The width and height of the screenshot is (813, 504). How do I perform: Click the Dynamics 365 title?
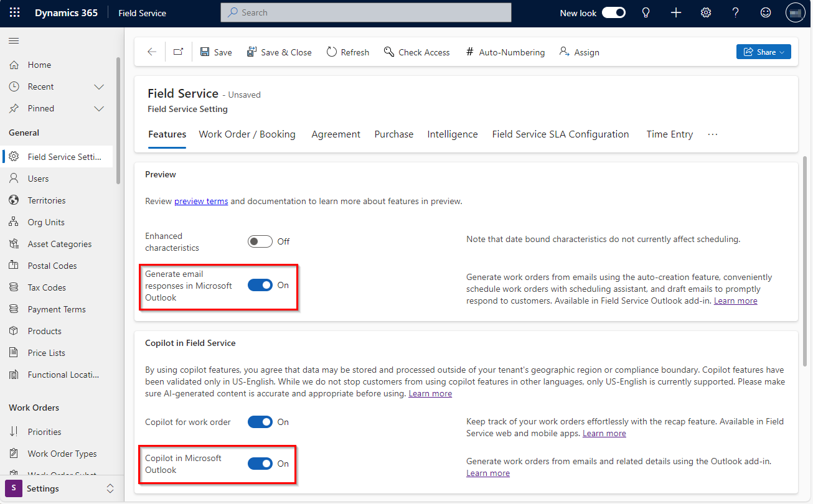(67, 12)
